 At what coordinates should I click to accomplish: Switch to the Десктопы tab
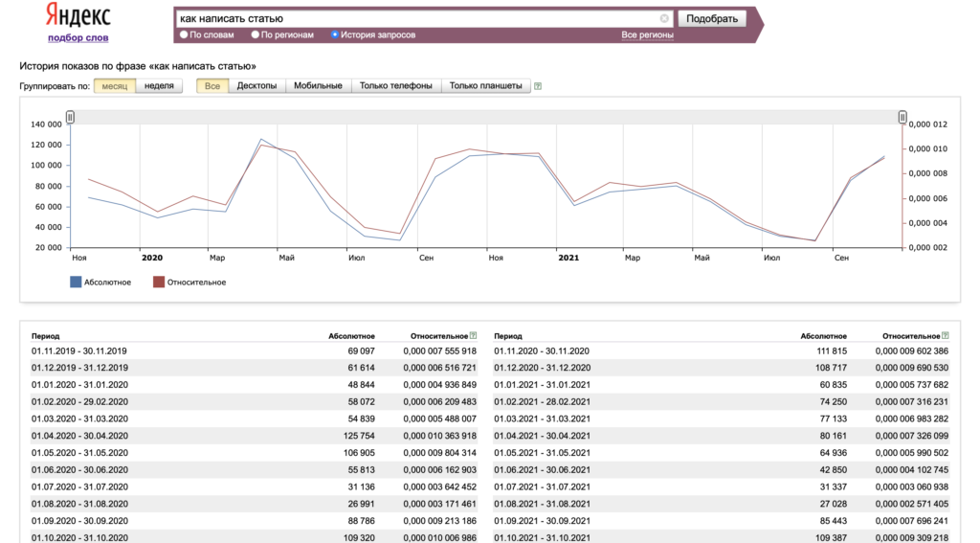[x=256, y=85]
